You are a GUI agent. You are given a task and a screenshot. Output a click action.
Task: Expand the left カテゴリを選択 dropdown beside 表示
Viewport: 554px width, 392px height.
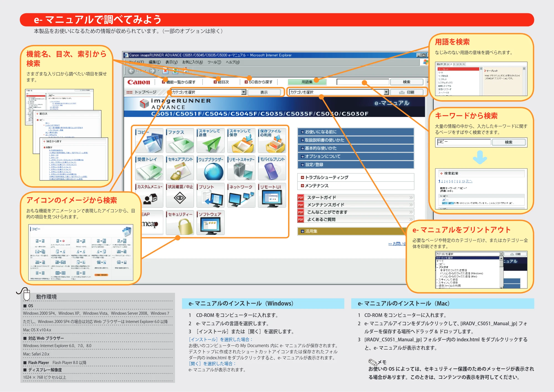pos(243,92)
